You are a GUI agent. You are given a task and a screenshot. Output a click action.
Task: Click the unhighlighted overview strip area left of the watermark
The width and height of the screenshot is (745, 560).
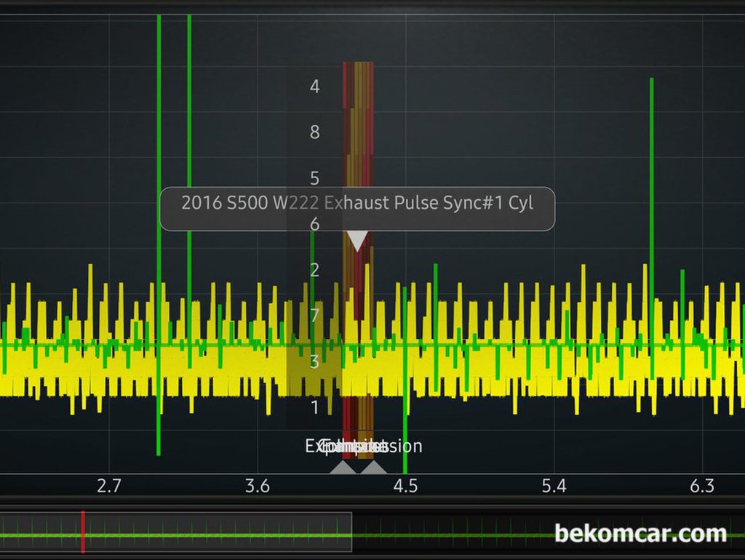click(451, 532)
